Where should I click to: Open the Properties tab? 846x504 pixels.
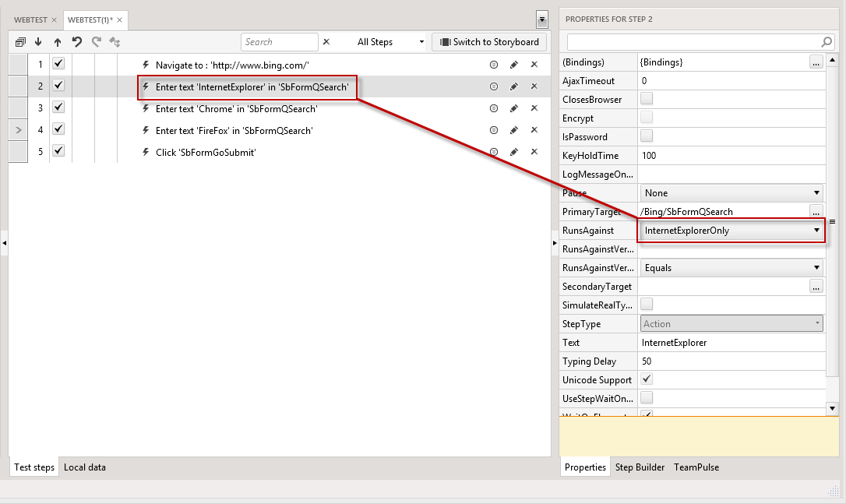(585, 467)
